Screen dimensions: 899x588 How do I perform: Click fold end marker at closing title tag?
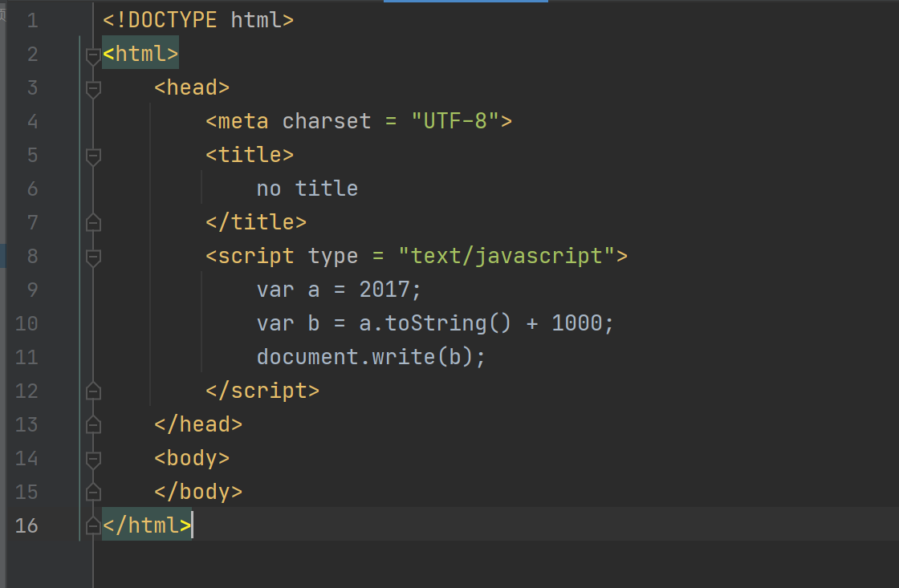(x=93, y=222)
